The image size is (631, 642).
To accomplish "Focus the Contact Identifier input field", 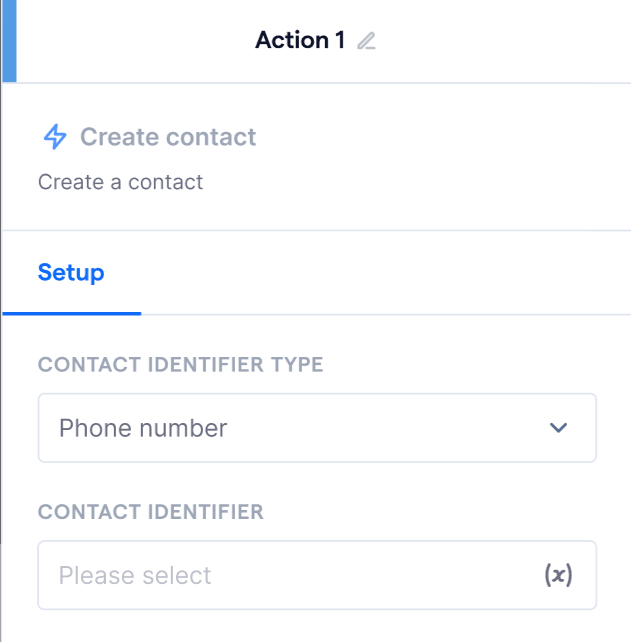I will [317, 575].
